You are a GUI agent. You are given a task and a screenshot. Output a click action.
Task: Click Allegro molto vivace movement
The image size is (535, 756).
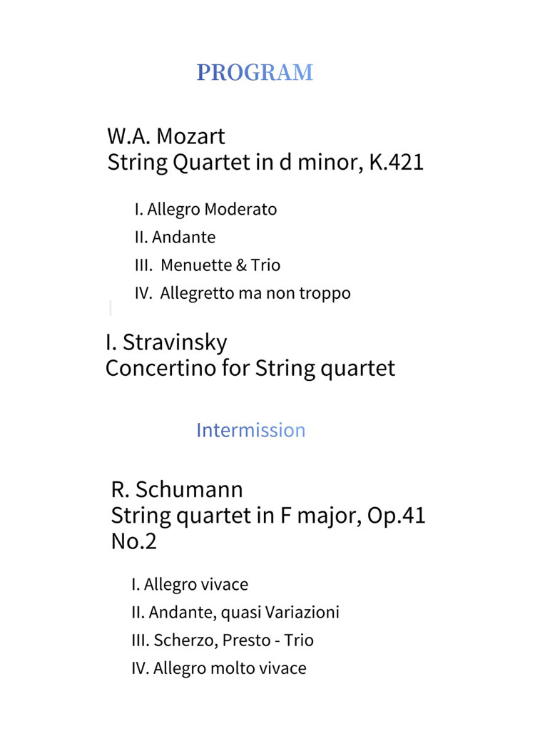(218, 669)
